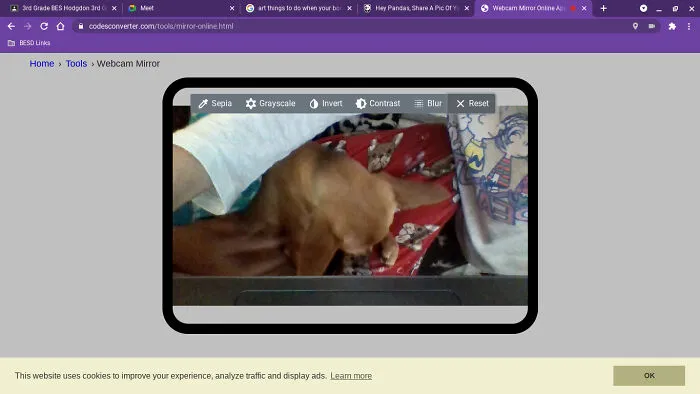
Task: Open the BESD Links bookmark folder
Action: tap(29, 43)
